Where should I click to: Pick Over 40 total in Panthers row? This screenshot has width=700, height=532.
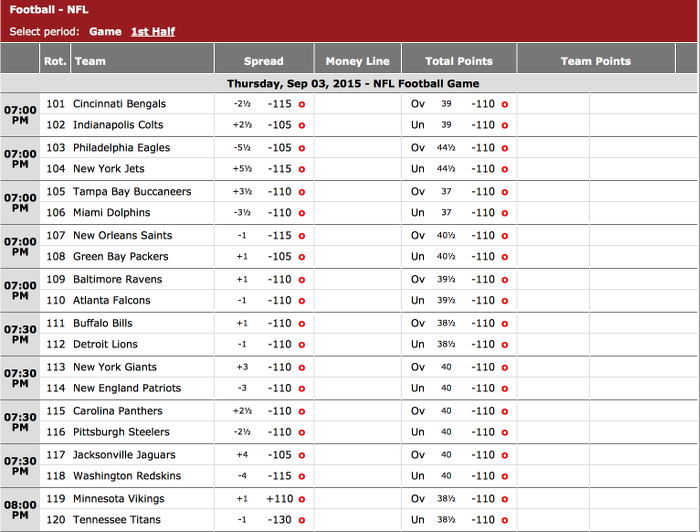pyautogui.click(x=504, y=411)
